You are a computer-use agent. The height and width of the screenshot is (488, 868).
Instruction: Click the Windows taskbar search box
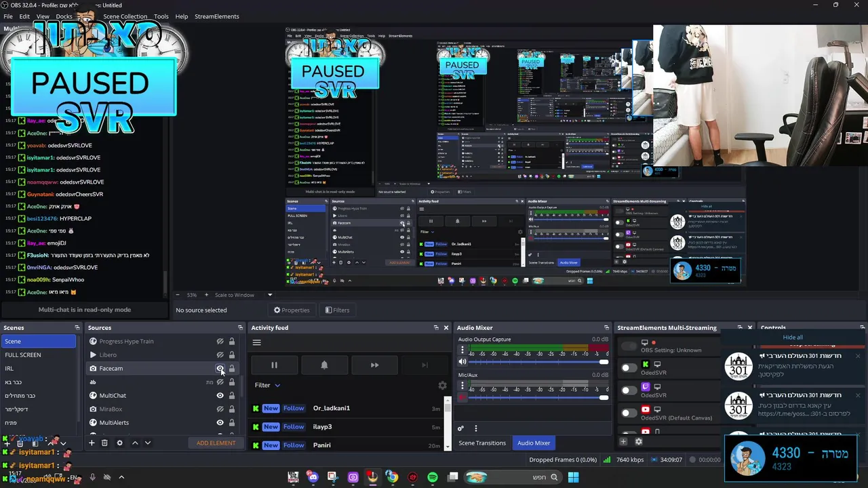[515, 477]
